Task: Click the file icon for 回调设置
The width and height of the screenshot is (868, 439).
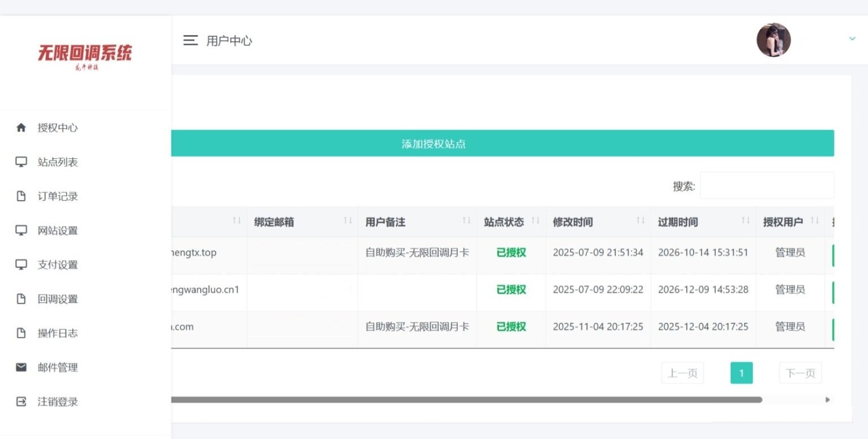Action: [x=21, y=298]
